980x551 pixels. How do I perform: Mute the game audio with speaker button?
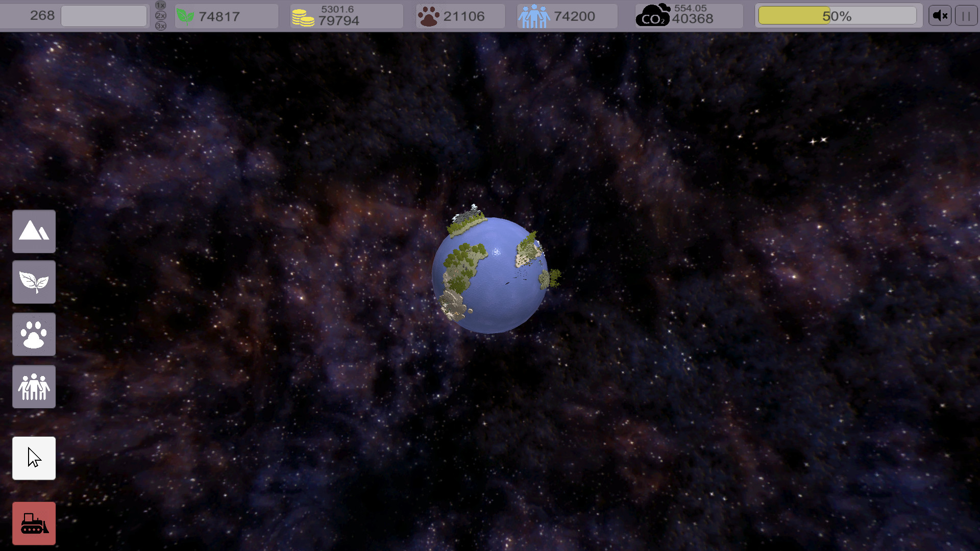pos(940,15)
